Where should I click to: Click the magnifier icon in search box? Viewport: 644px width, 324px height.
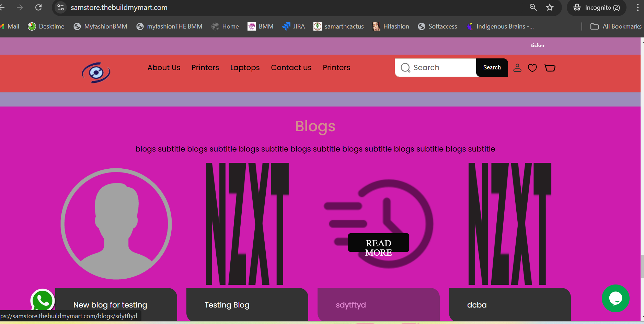point(405,68)
